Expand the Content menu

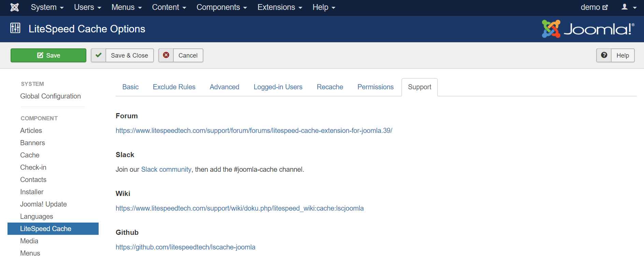pyautogui.click(x=169, y=7)
